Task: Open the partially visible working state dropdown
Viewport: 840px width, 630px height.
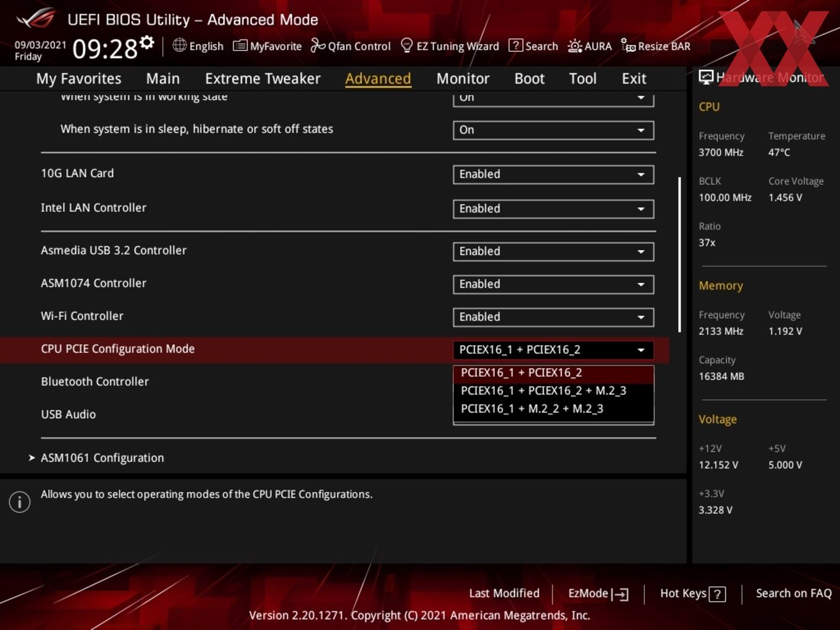Action: [553, 99]
